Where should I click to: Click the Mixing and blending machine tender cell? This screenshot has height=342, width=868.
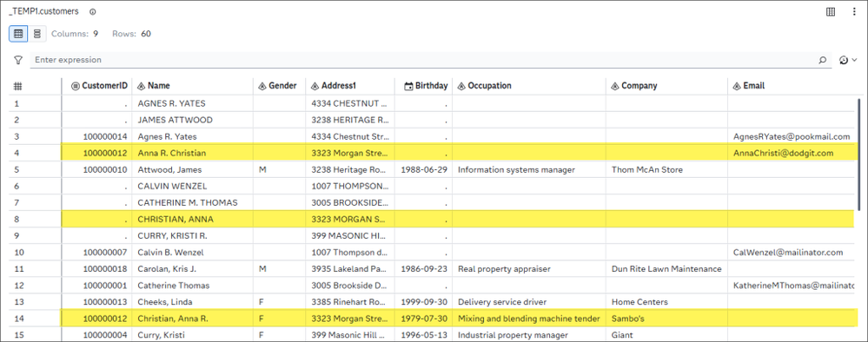(x=529, y=319)
